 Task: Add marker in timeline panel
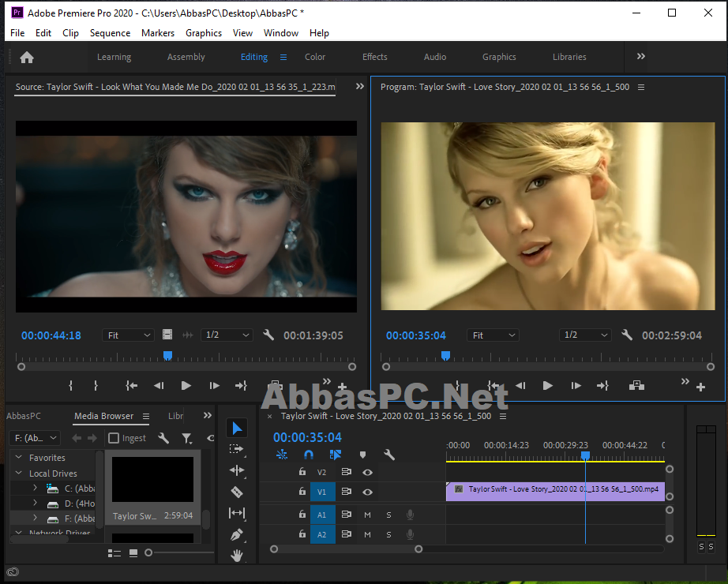(362, 455)
